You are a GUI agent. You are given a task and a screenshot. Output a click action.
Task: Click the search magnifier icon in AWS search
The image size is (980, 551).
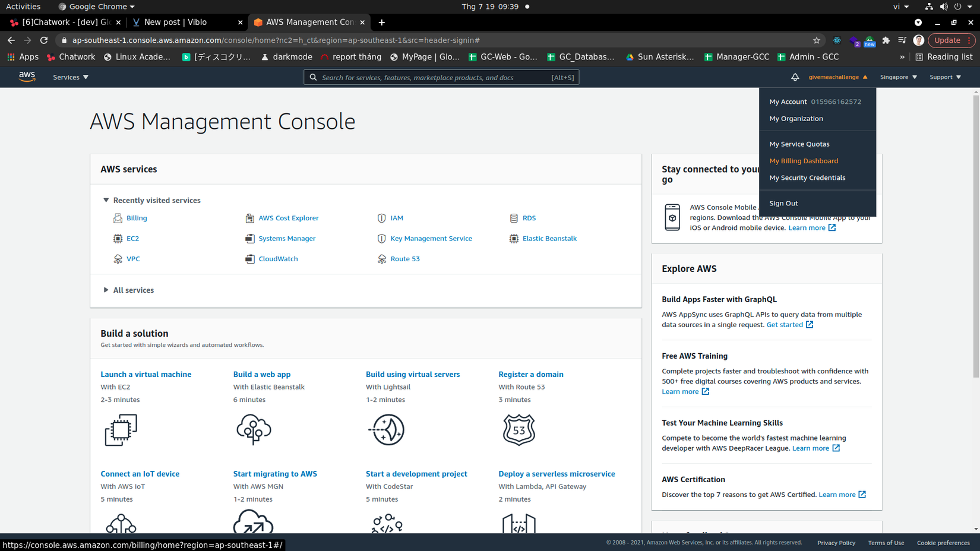pyautogui.click(x=313, y=77)
